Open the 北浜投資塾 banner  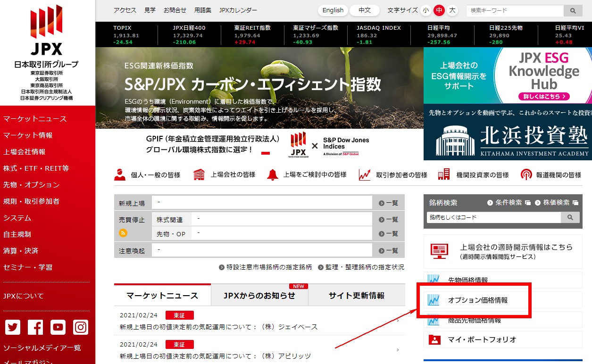(508, 132)
